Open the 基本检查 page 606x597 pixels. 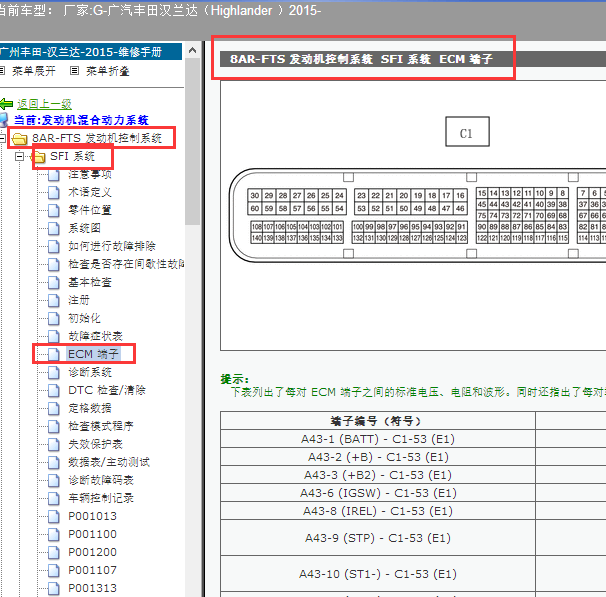[x=90, y=282]
